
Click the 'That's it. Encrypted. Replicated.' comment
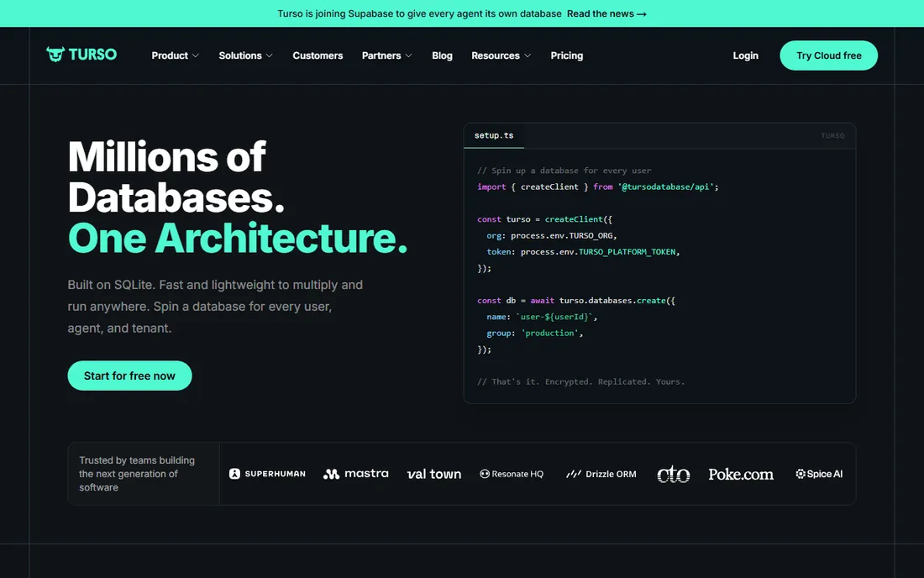[580, 381]
